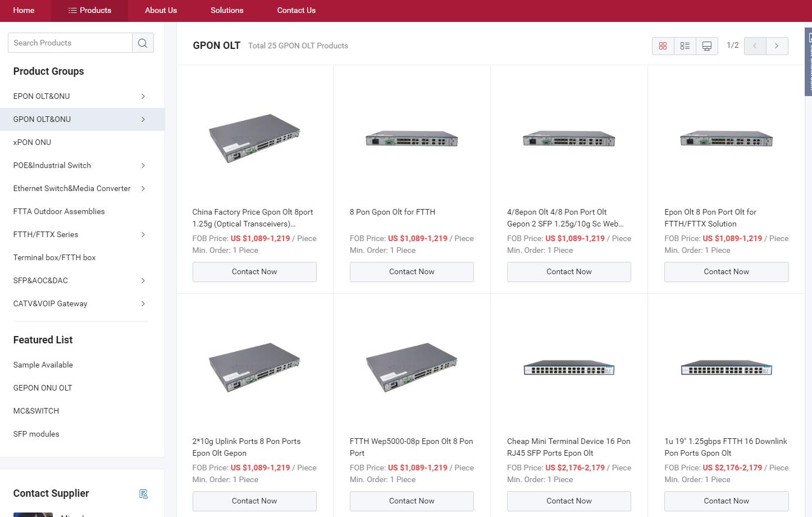Switch to grid gallery view icon
812x517 pixels.
[x=663, y=46]
